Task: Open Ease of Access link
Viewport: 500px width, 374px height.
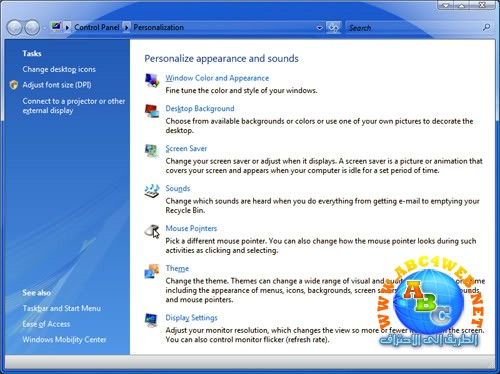Action: [x=46, y=324]
